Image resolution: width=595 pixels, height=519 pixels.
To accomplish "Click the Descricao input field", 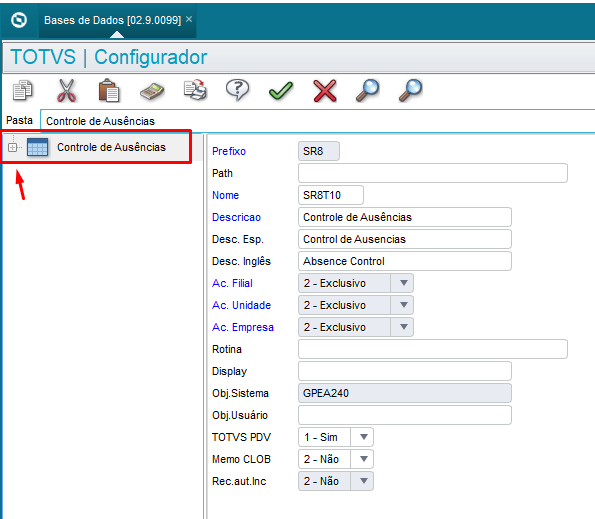I will pos(405,217).
